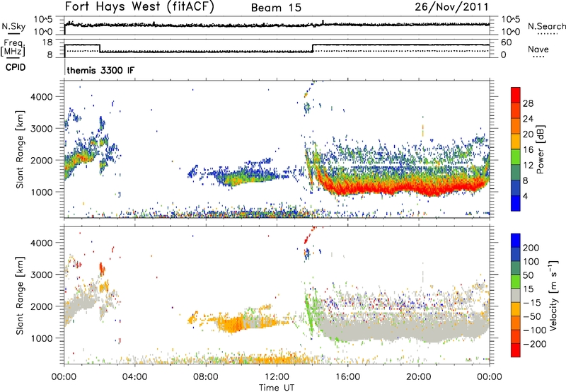Select the "Time UT" axis title
Screen dimensions: 566x392
tap(277, 388)
